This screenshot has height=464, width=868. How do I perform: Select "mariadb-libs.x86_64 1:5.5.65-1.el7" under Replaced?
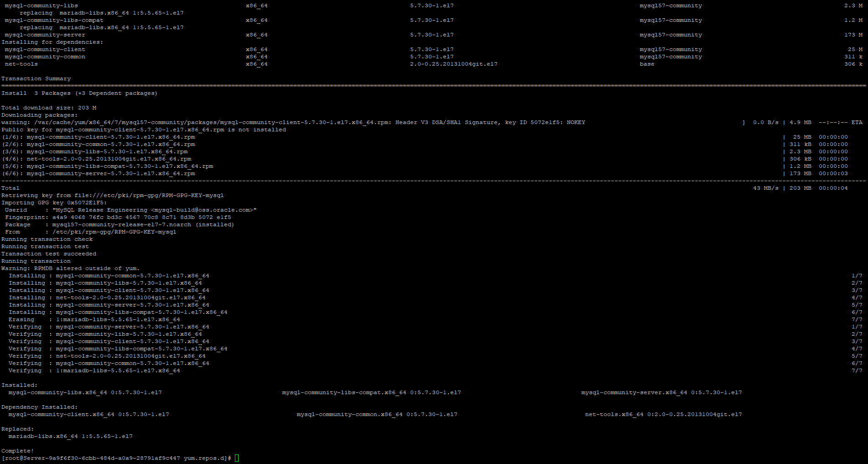pos(71,436)
